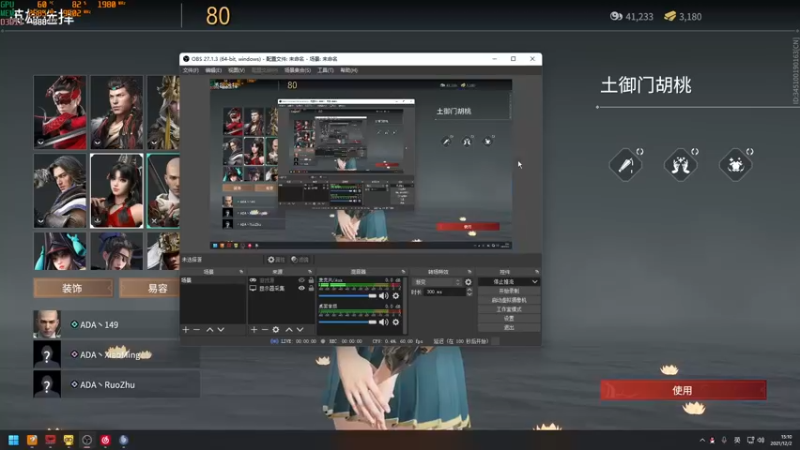Open transition properties gear next to 渐变
Viewport: 800px width, 450px height.
click(x=468, y=282)
